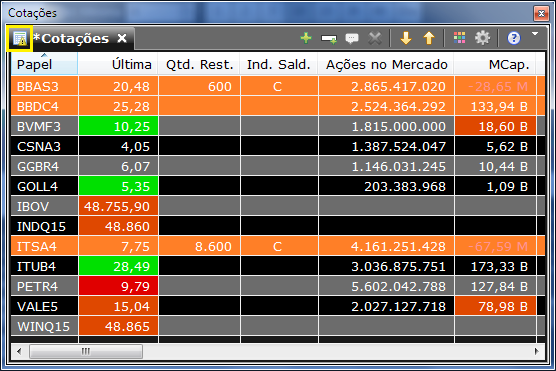
Task: Close the *Cotações tab with its X
Action: [x=122, y=38]
